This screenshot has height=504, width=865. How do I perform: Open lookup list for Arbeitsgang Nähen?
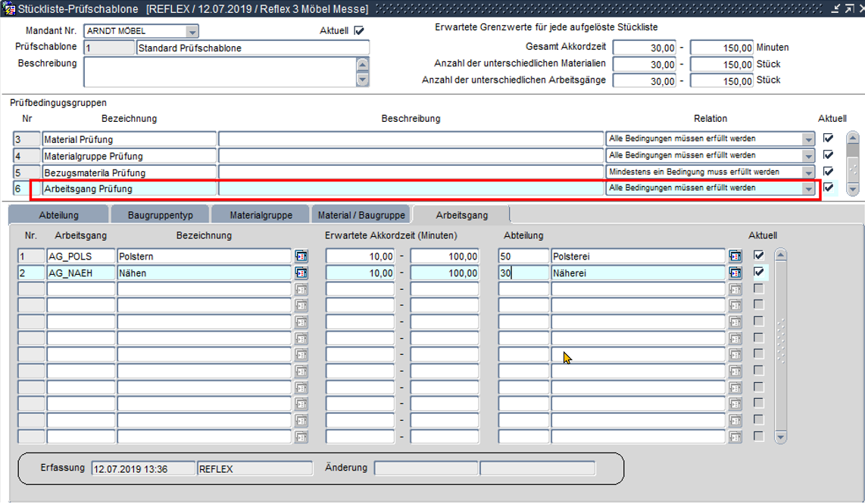click(x=301, y=272)
